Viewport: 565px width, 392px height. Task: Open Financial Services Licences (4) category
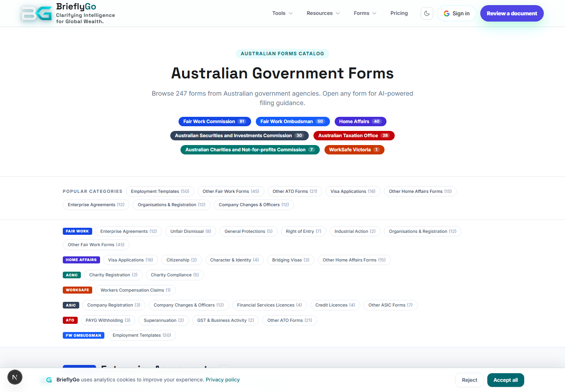pos(270,305)
